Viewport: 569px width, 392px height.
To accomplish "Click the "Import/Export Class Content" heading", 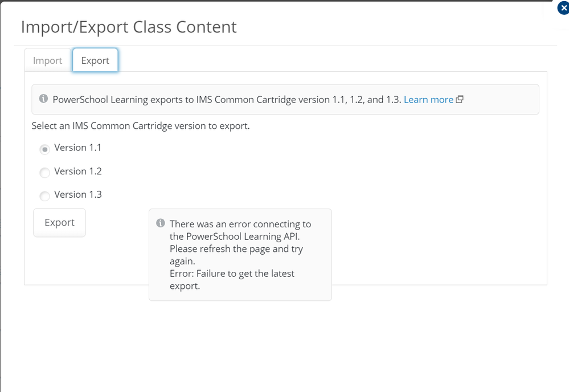I will [129, 27].
